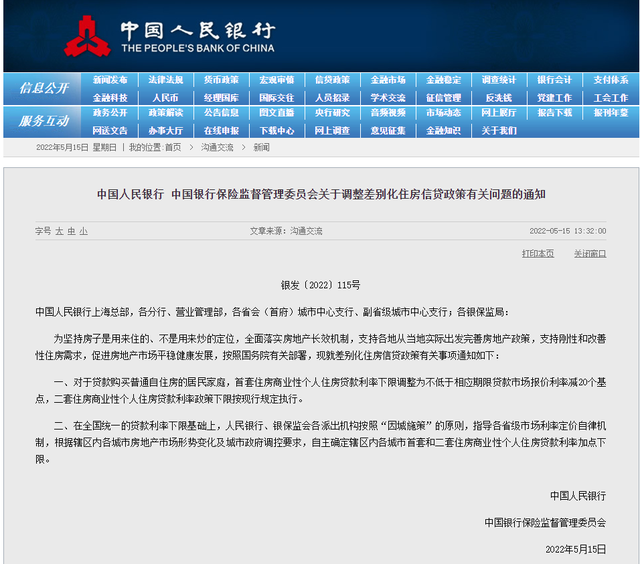Go to 首页 in the breadcrumb

pyautogui.click(x=173, y=147)
